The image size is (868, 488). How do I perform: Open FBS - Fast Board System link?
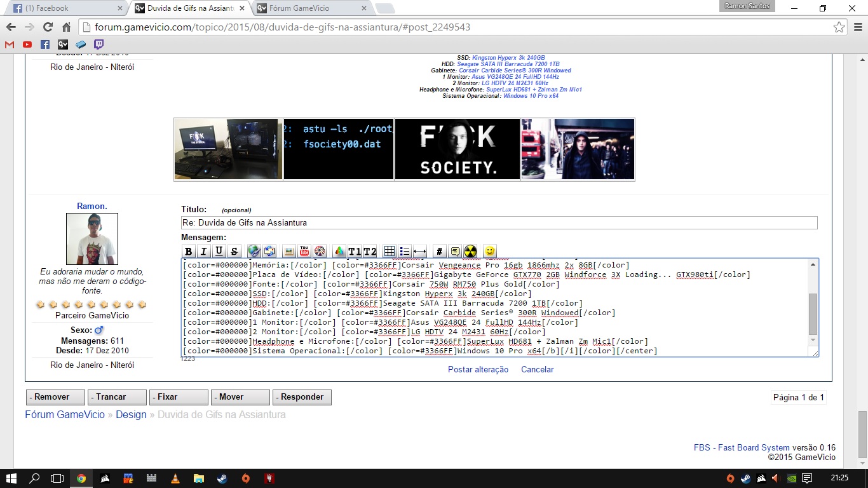click(742, 447)
